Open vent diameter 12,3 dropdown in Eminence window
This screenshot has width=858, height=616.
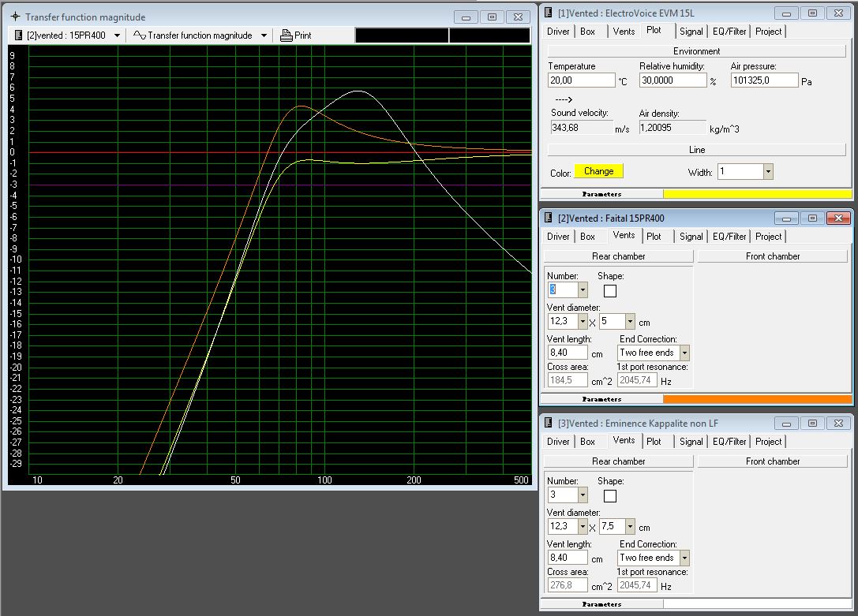[583, 526]
